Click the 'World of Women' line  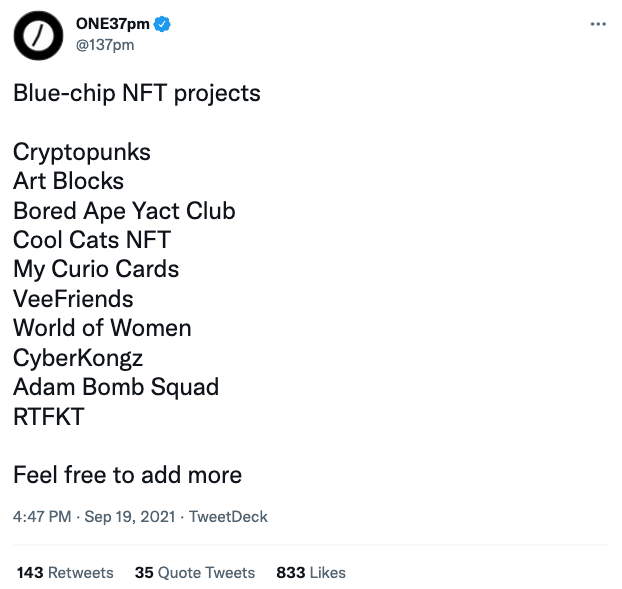pyautogui.click(x=102, y=328)
